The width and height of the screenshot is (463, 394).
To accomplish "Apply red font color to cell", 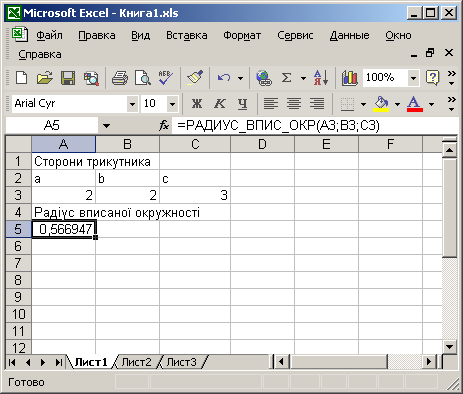I will click(x=415, y=104).
